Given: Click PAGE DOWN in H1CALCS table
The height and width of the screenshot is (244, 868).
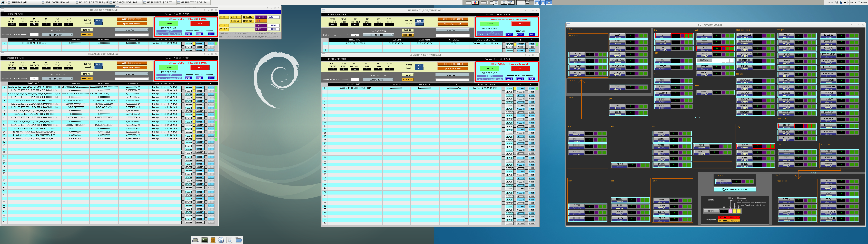Looking at the screenshot, I should coord(87,78).
